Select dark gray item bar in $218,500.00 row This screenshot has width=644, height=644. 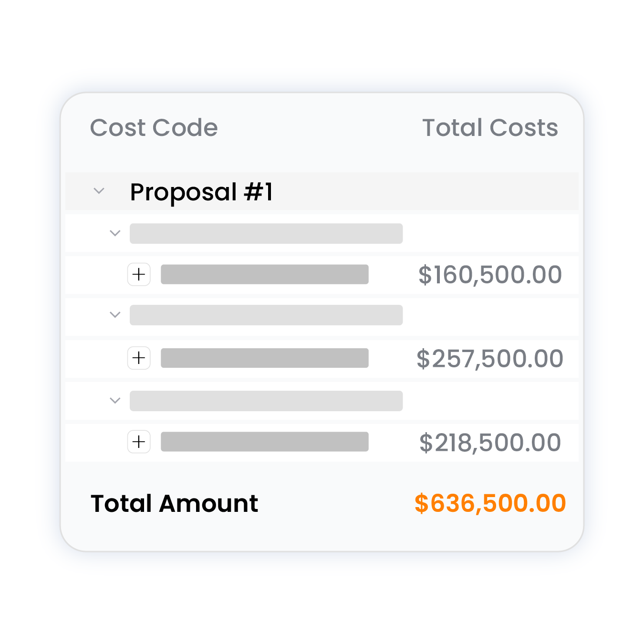[x=264, y=442]
